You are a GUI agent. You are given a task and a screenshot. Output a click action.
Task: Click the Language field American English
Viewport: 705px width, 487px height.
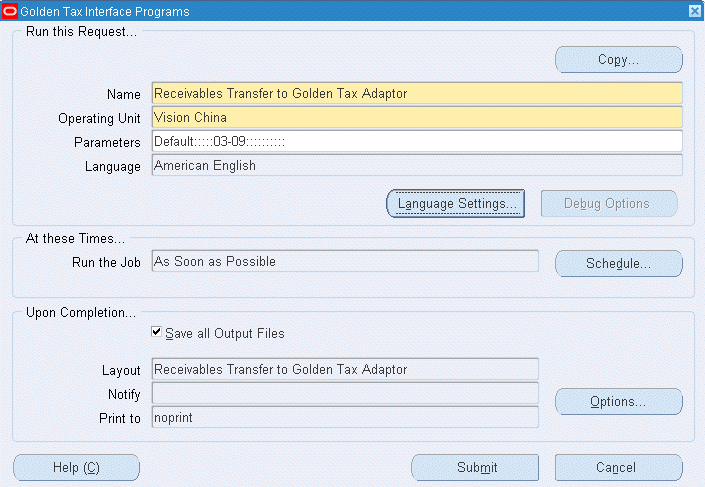[x=417, y=165]
